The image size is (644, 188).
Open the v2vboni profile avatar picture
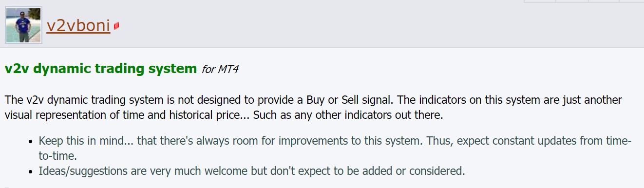(24, 25)
